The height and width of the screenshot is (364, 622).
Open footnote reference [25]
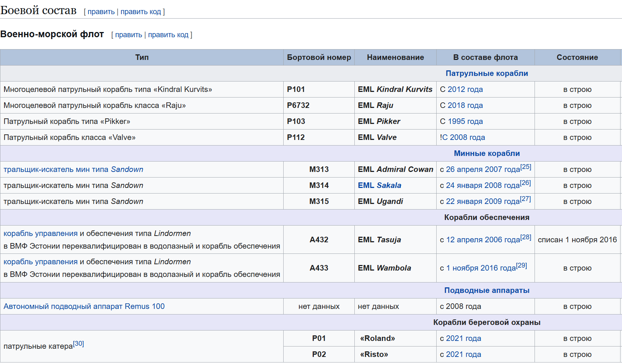point(526,167)
